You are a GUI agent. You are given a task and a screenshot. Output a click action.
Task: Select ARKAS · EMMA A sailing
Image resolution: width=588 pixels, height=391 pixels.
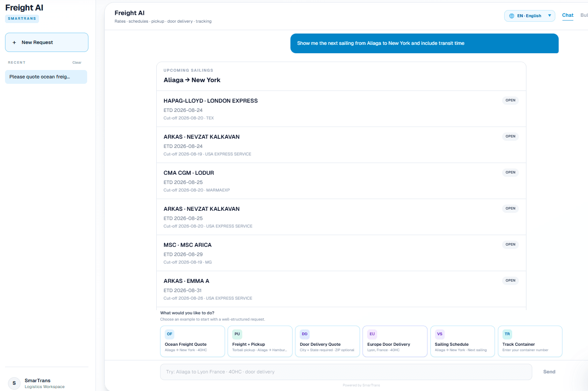click(x=341, y=289)
